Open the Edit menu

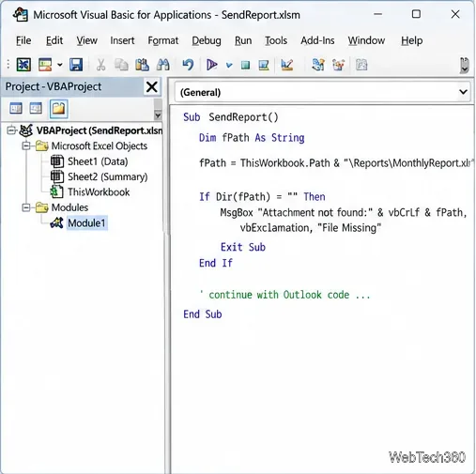(x=54, y=40)
